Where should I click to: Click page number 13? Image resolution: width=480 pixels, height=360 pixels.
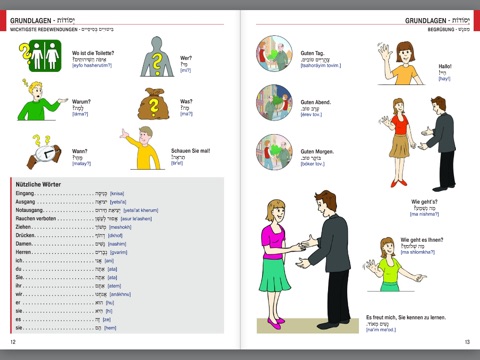tap(467, 342)
